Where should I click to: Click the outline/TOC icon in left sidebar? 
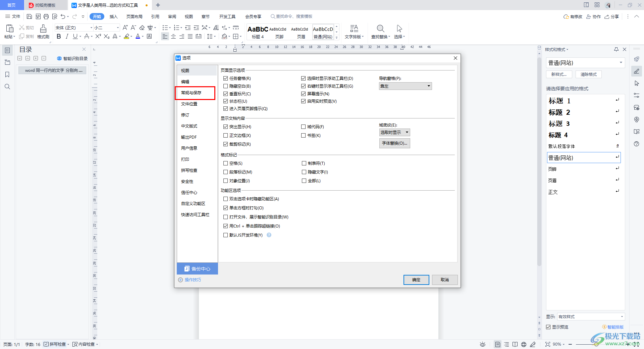point(7,50)
